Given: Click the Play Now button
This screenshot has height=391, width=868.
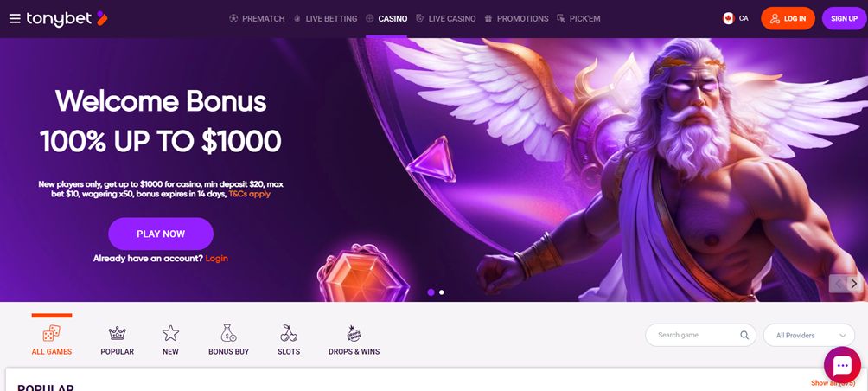Looking at the screenshot, I should coord(161,234).
